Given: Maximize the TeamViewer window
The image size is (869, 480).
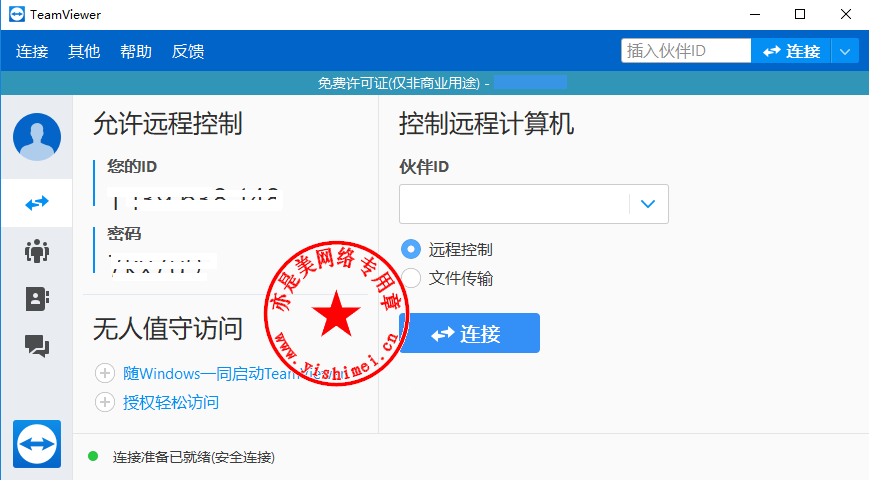Looking at the screenshot, I should click(x=800, y=14).
